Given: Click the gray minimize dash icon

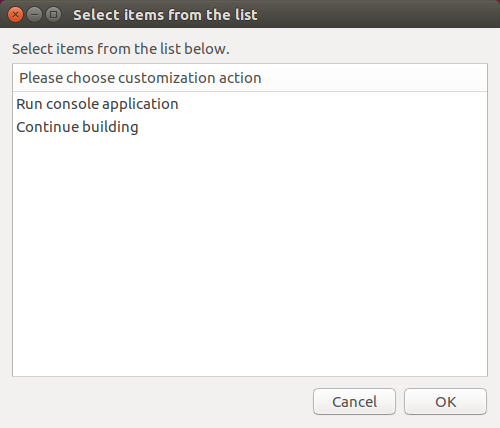Looking at the screenshot, I should point(34,15).
